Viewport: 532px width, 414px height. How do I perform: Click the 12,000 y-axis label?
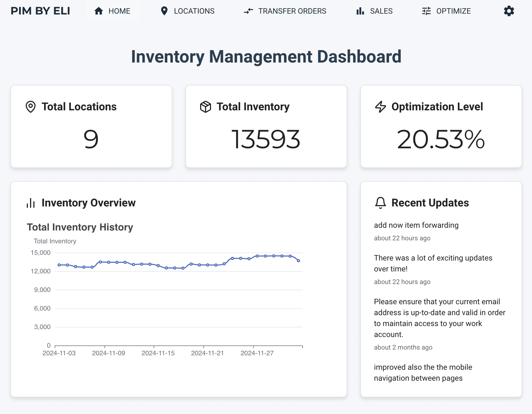tap(40, 271)
